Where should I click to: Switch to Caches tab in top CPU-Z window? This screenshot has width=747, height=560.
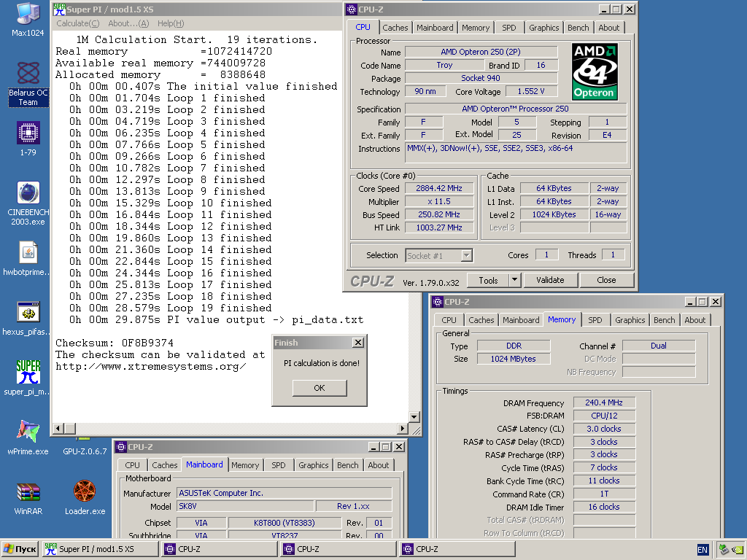pos(395,28)
